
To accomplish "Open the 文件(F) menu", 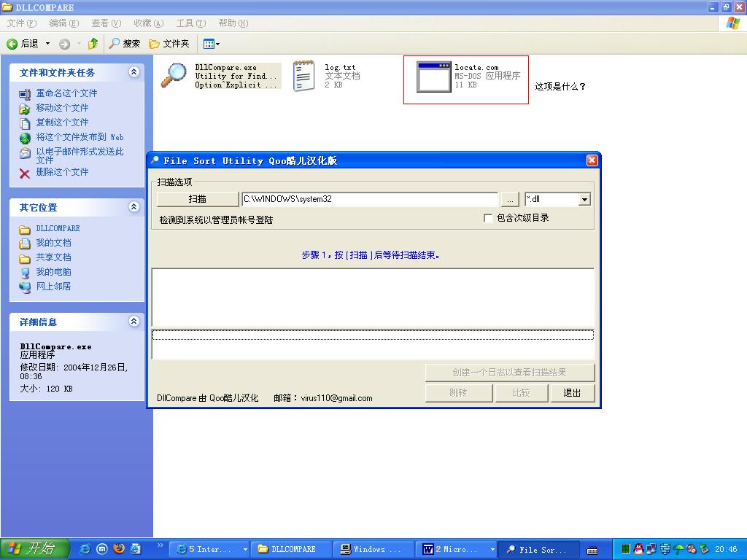I will 21,23.
